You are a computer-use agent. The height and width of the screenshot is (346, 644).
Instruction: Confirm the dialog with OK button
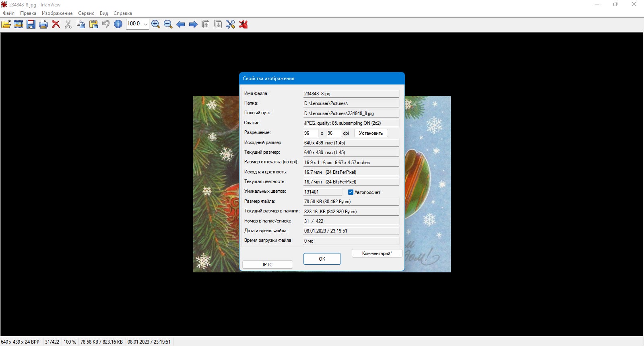click(x=322, y=259)
